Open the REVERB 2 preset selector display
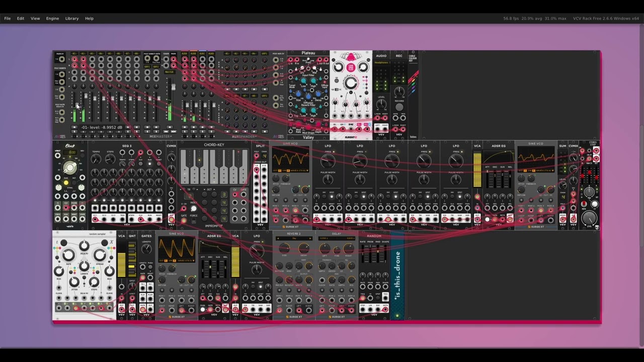 point(294,238)
